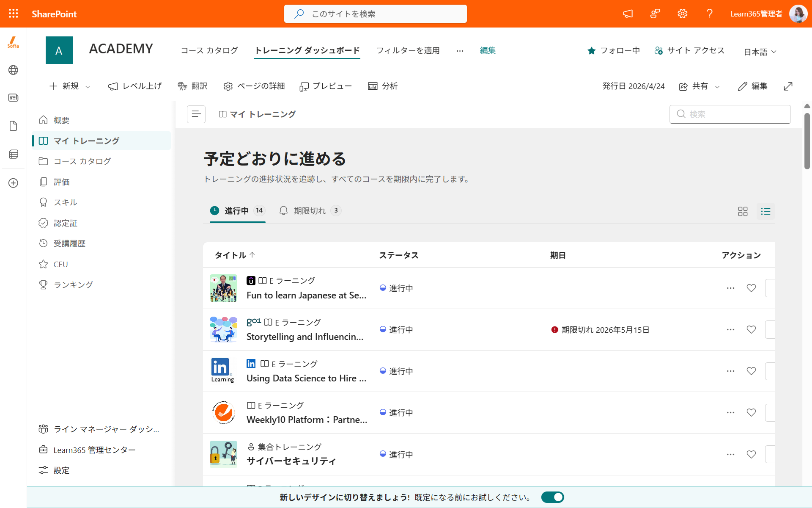This screenshot has height=508, width=812.
Task: Click the Sofia logo in left rail
Action: point(13,42)
